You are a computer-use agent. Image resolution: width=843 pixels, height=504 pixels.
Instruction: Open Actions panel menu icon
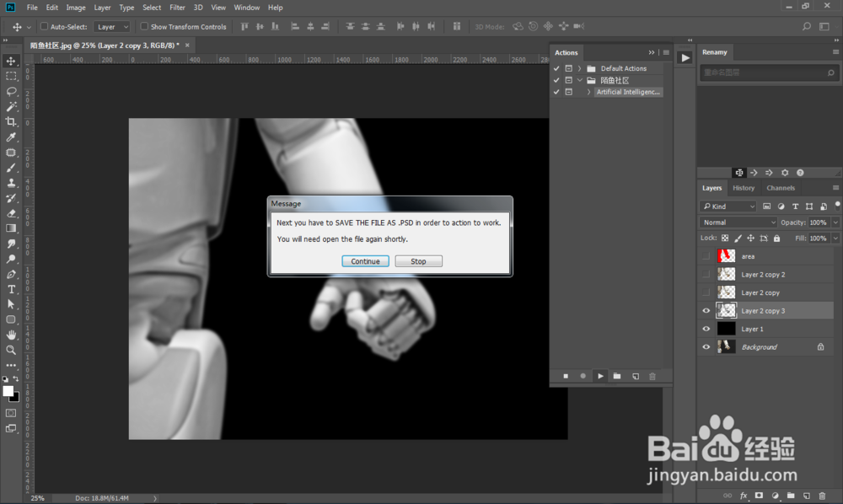tap(666, 52)
